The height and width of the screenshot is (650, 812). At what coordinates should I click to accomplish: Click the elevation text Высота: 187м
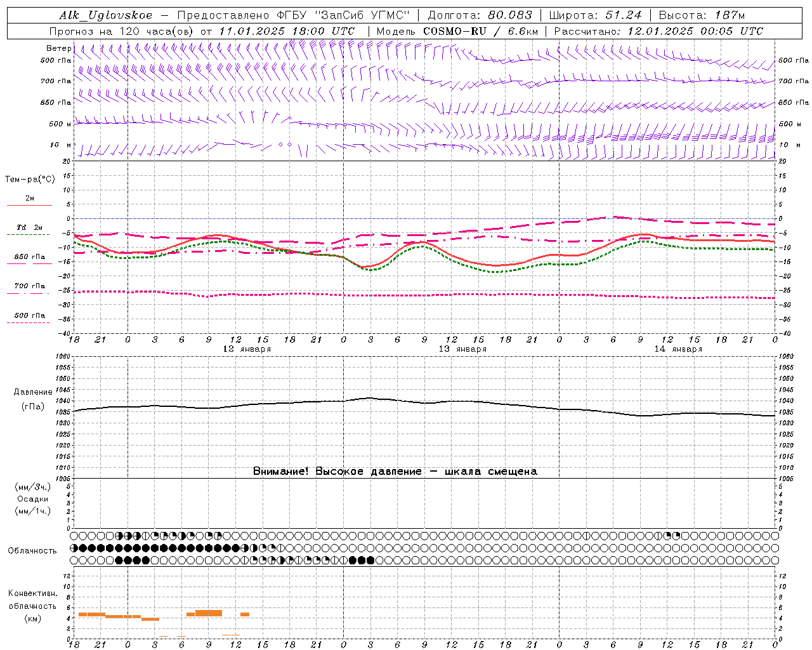(702, 15)
